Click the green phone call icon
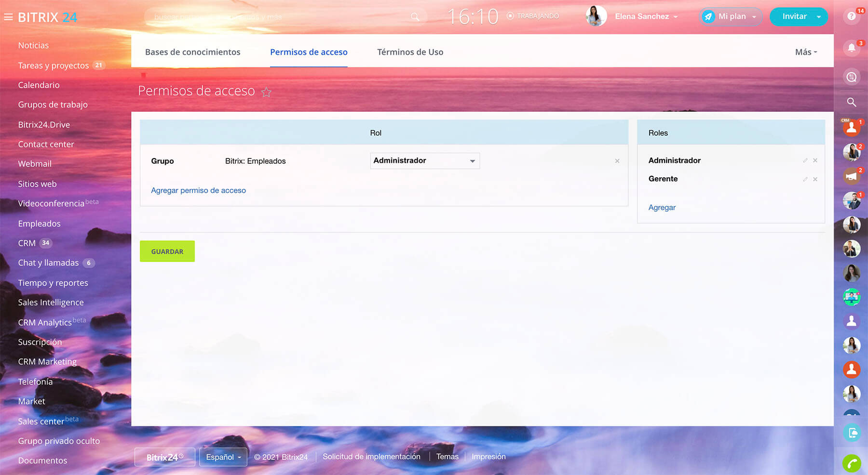Image resolution: width=868 pixels, height=475 pixels. 851,463
